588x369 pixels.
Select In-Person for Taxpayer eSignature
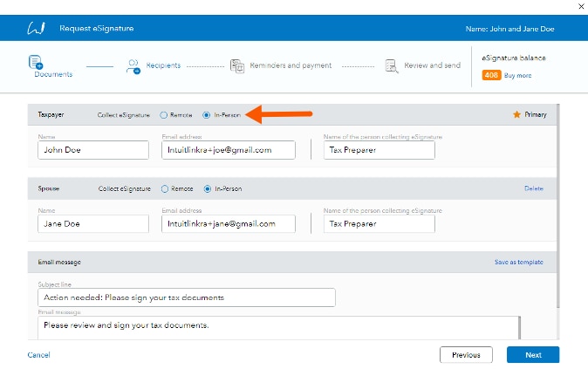tap(206, 115)
